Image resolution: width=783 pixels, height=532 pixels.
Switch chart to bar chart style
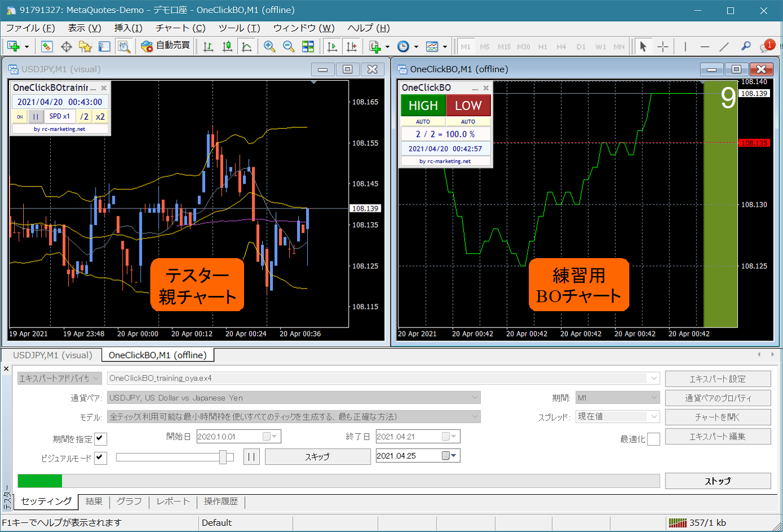208,46
